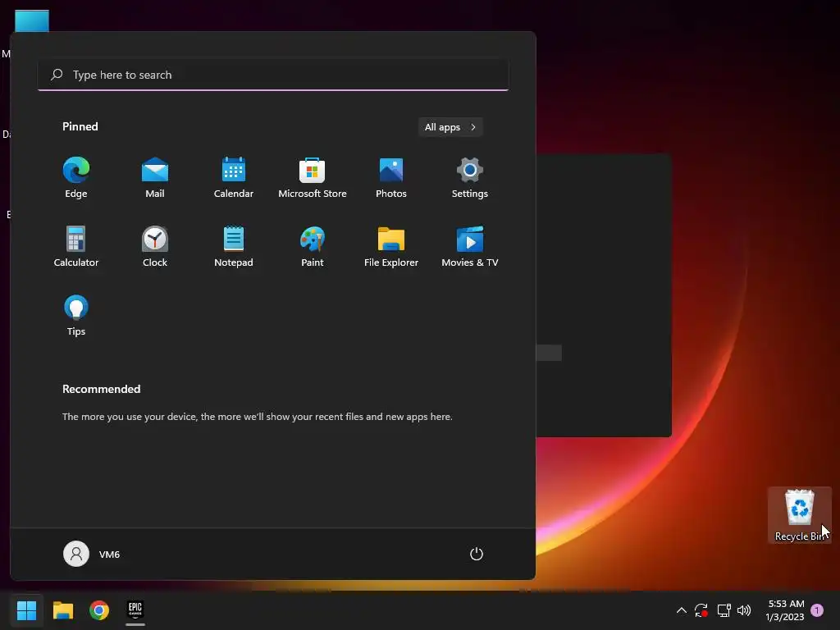
Task: Open Notepad from pinned apps
Action: click(x=234, y=246)
